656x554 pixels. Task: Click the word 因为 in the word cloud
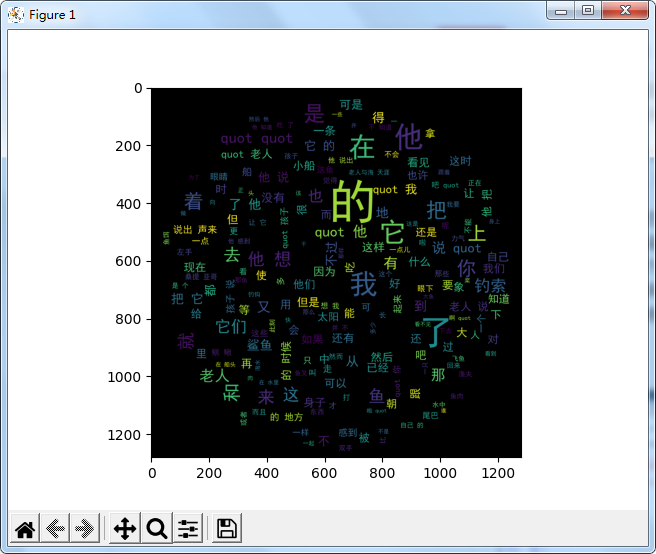pos(324,272)
